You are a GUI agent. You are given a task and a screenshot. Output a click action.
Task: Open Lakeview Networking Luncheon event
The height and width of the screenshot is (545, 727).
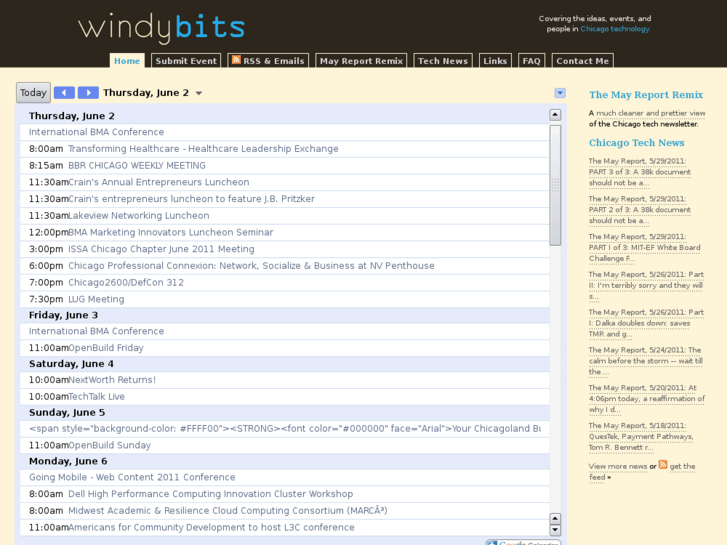coord(139,216)
